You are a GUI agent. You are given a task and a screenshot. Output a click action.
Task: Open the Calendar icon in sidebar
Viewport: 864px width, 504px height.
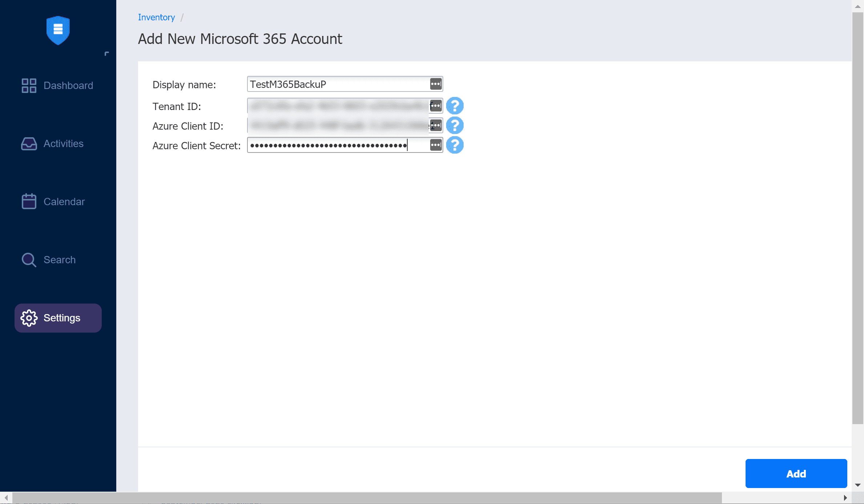[29, 202]
